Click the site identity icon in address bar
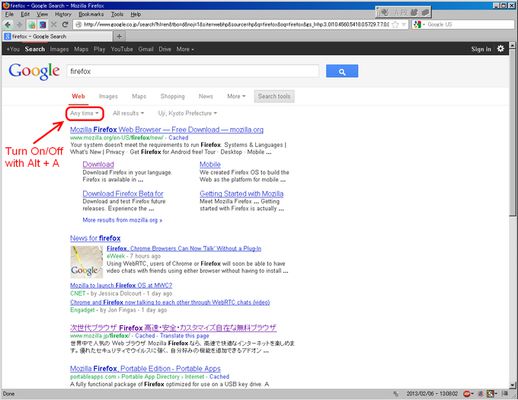The width and height of the screenshot is (518, 400). tap(79, 25)
